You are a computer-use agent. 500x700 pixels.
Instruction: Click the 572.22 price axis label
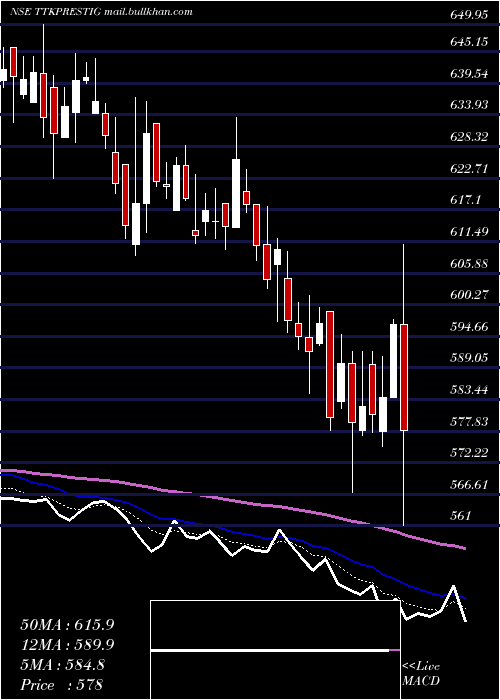click(x=469, y=453)
